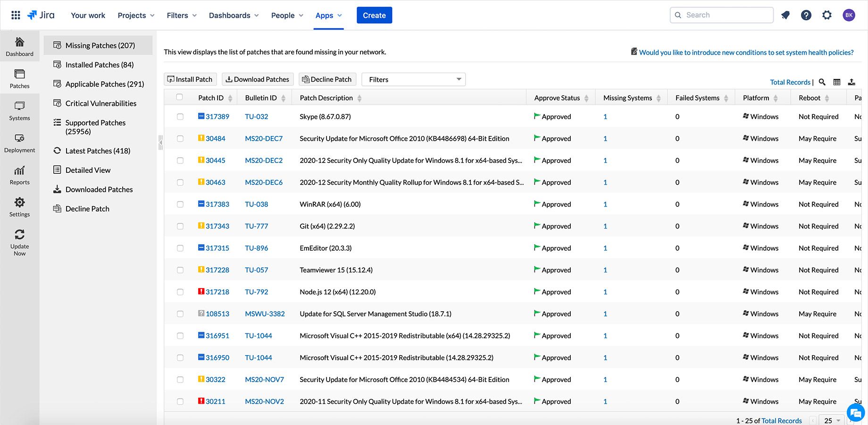Open bulletin MS20-DEC7 link

coord(264,138)
